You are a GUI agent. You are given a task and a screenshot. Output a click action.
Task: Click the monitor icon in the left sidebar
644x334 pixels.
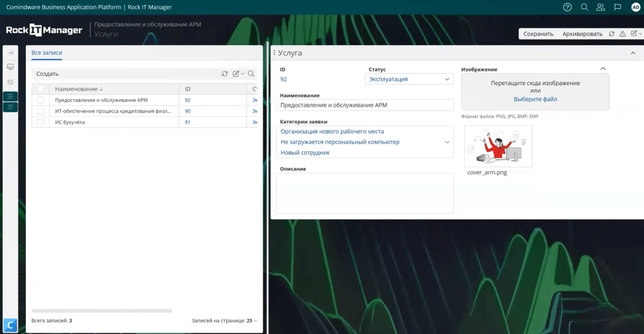click(x=10, y=67)
